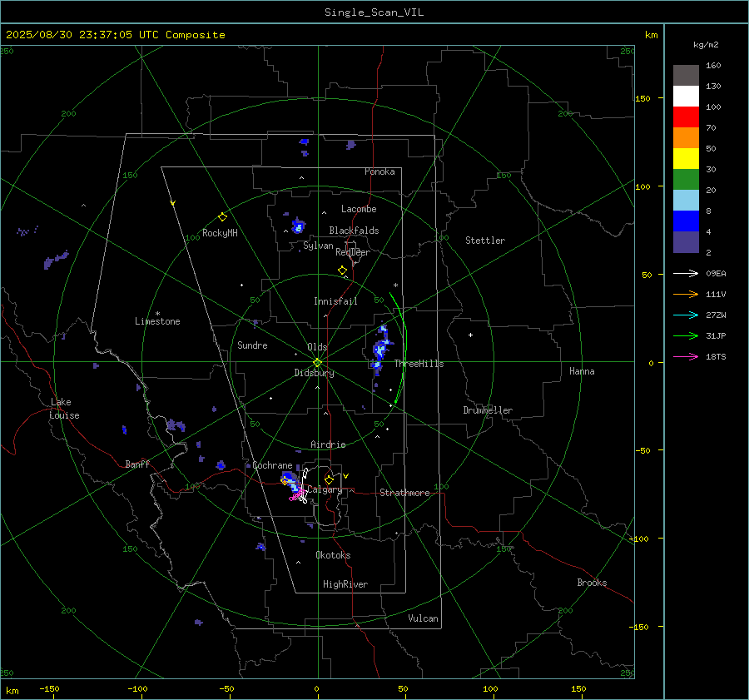Viewport: 749px width, 700px height.
Task: Click the 18TS legend label
Action: tap(716, 357)
